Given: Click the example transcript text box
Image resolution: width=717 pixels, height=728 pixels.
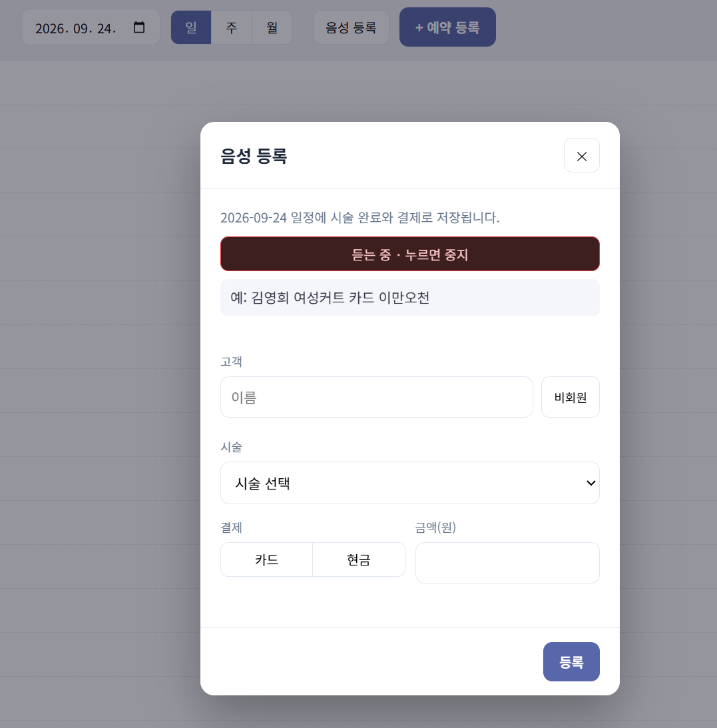Looking at the screenshot, I should [410, 298].
